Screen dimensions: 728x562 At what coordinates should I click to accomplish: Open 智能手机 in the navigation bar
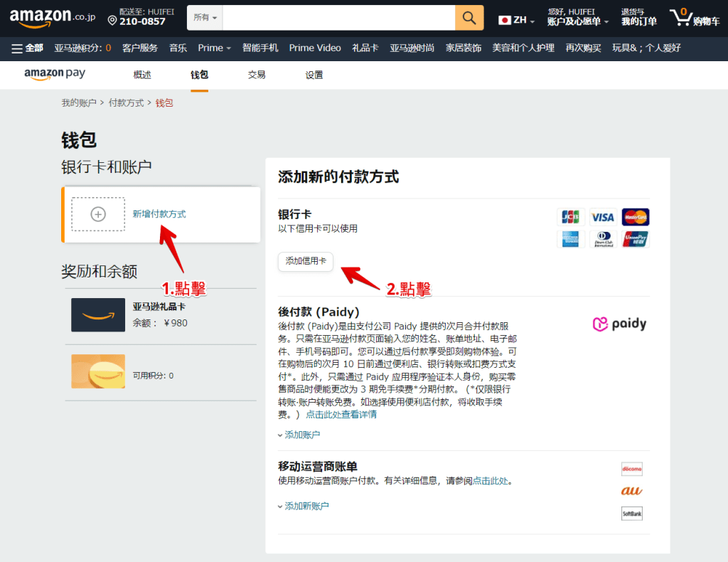(260, 48)
